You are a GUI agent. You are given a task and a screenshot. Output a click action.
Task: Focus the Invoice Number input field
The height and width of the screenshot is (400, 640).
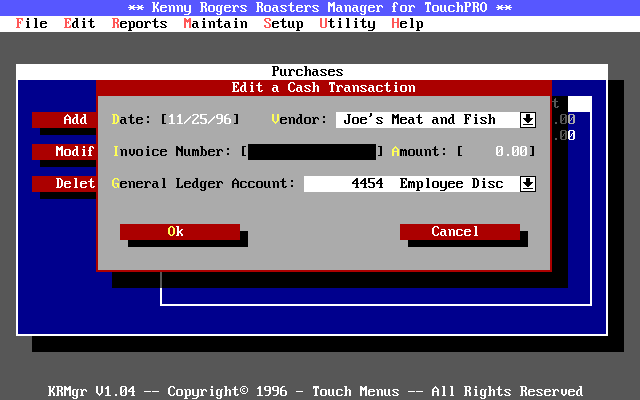coord(312,152)
